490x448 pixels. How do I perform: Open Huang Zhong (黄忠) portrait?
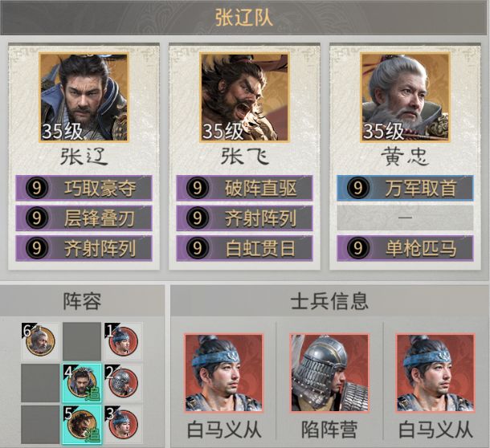tap(406, 98)
